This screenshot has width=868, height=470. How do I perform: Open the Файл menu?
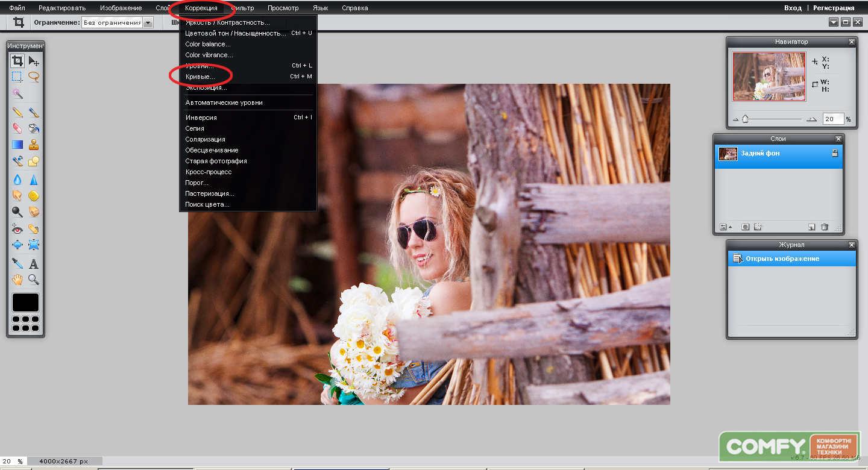(x=17, y=8)
